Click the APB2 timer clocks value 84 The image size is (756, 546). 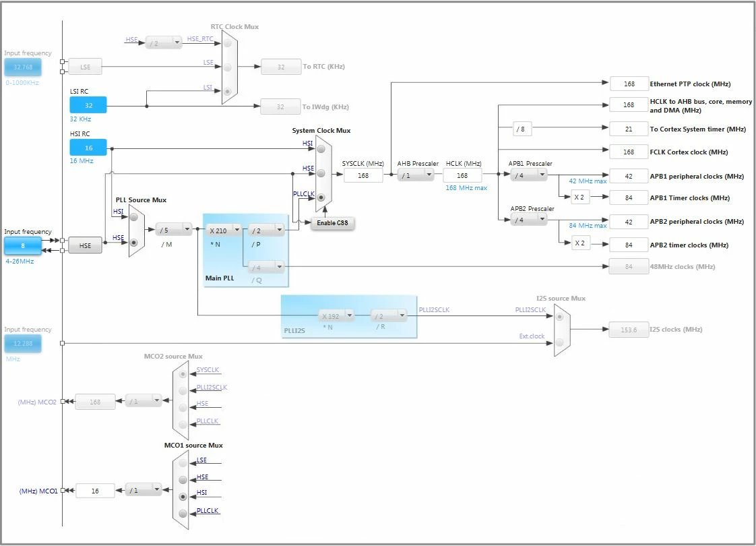pyautogui.click(x=629, y=245)
